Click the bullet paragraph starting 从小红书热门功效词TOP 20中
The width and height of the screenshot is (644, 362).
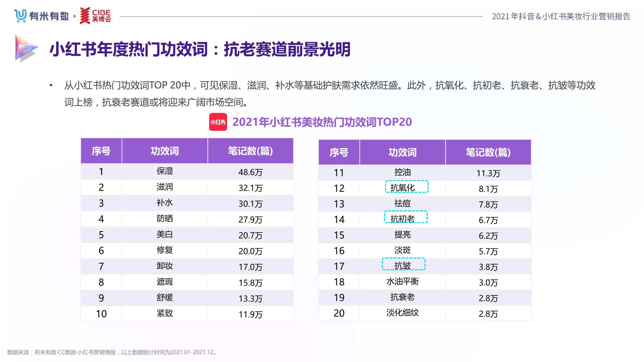(329, 94)
